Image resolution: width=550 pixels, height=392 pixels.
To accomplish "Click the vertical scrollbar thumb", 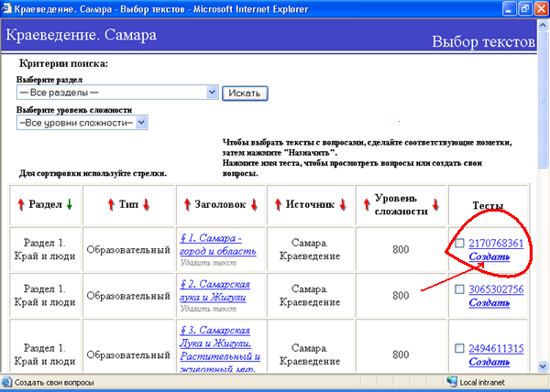I will point(543,100).
